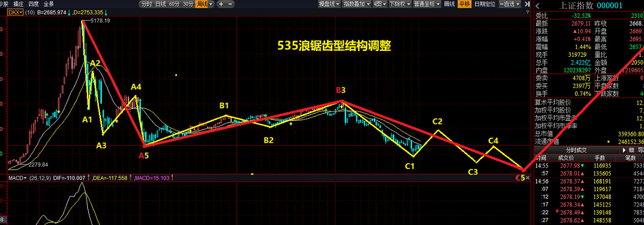This screenshot has height=225, width=644.
Task: Click the question mark help icon
Action: (x=527, y=12)
